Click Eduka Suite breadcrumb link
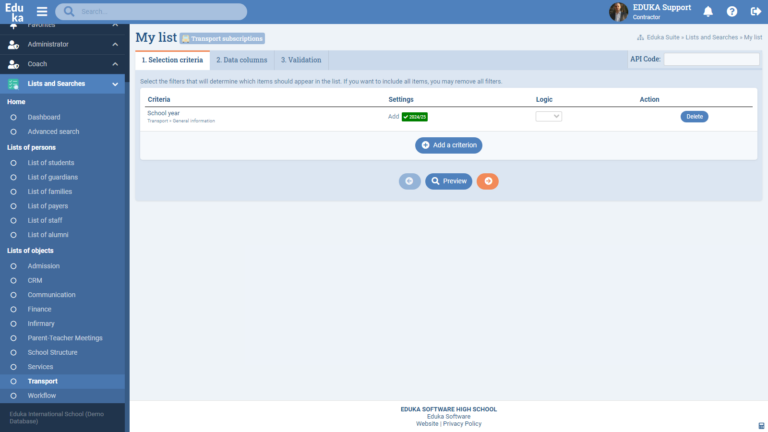 [x=663, y=38]
